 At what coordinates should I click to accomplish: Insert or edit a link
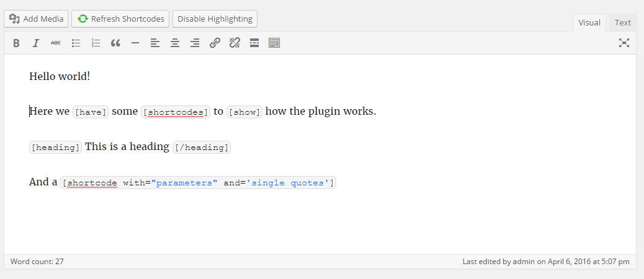coord(215,43)
